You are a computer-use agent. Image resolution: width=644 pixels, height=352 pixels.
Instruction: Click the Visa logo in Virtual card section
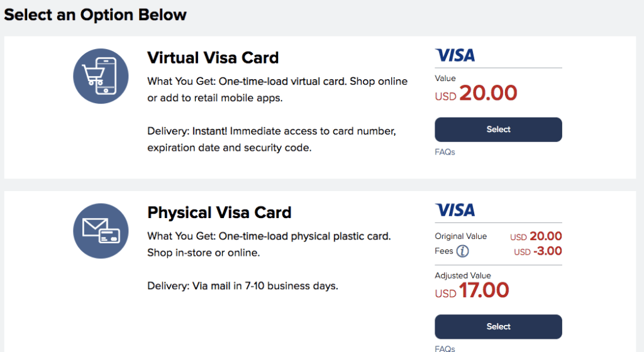click(x=455, y=55)
